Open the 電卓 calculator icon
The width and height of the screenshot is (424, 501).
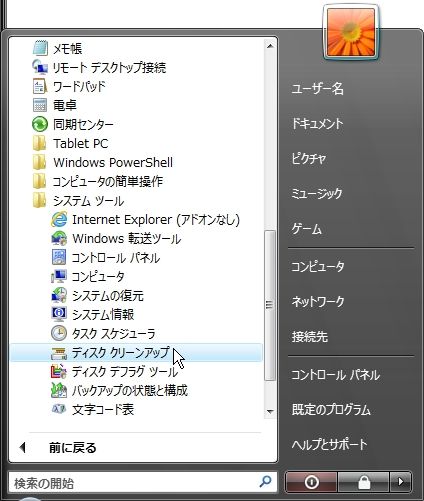(x=40, y=105)
